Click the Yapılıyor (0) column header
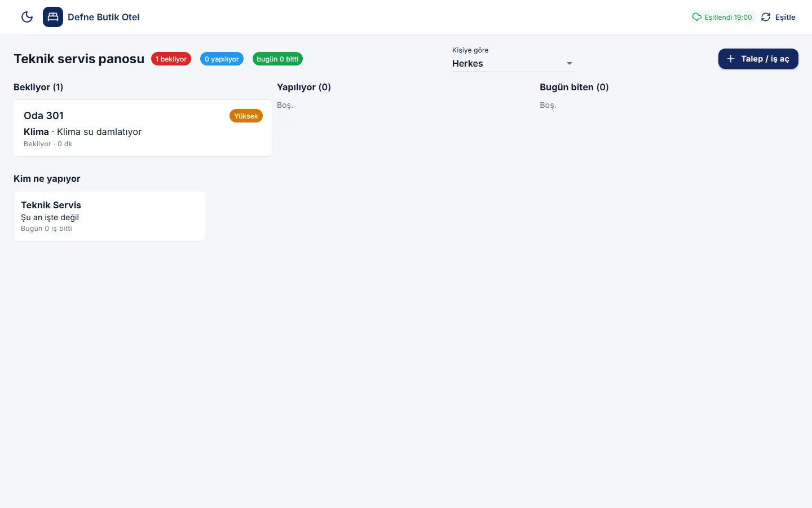The image size is (812, 508). tap(304, 87)
